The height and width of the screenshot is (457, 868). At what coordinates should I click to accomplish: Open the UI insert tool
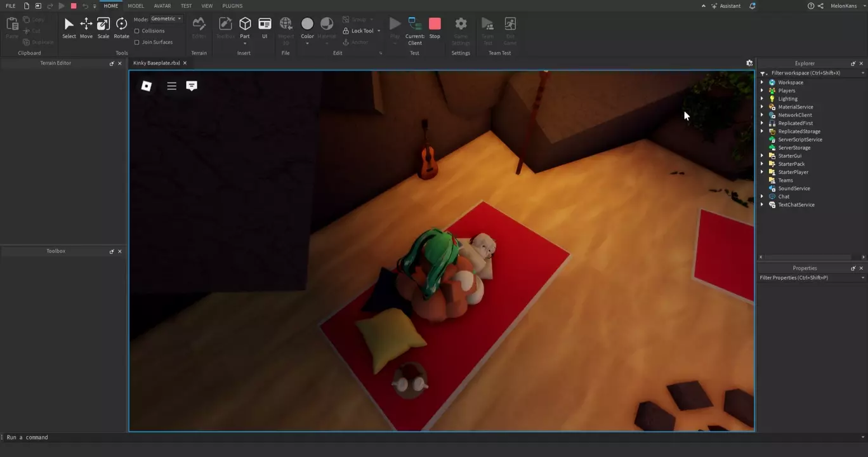[x=265, y=27]
